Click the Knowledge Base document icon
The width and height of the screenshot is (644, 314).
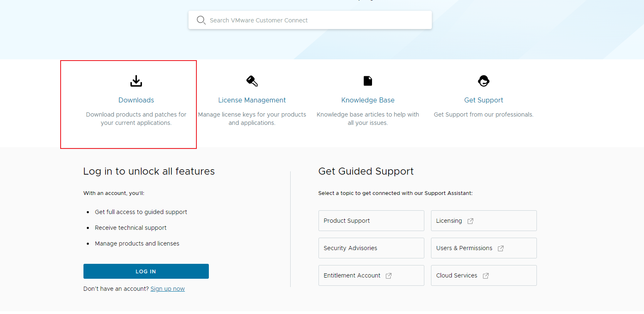coord(368,81)
